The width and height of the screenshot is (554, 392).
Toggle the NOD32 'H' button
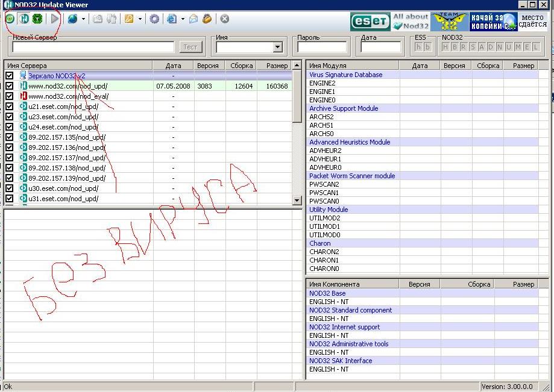tap(445, 47)
